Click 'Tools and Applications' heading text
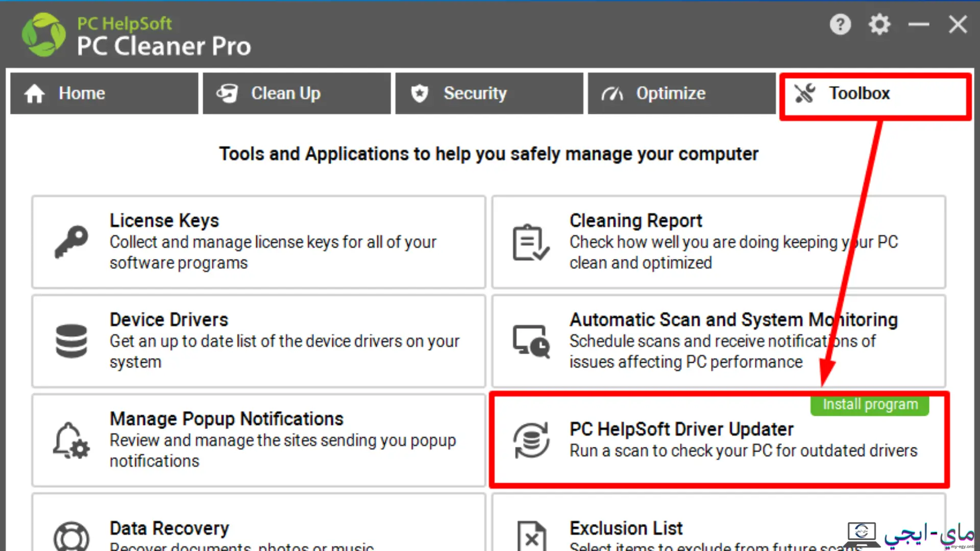Viewport: 980px width, 551px height. [x=488, y=154]
